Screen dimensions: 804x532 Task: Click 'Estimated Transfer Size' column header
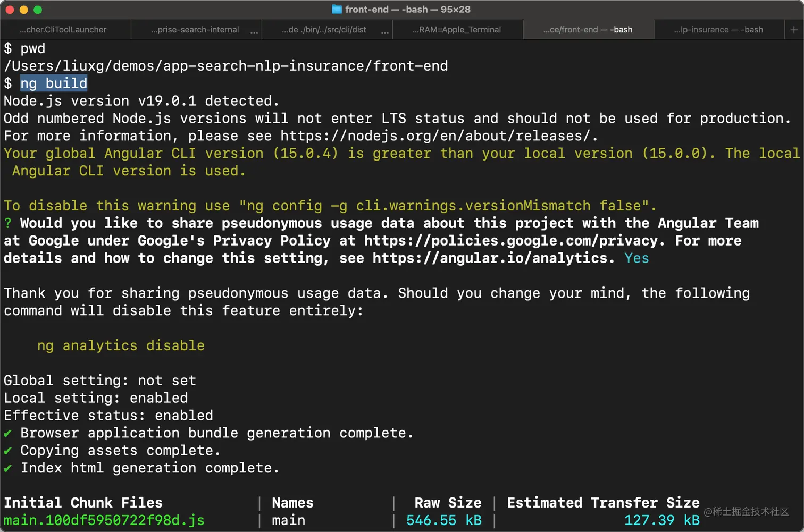pyautogui.click(x=603, y=503)
